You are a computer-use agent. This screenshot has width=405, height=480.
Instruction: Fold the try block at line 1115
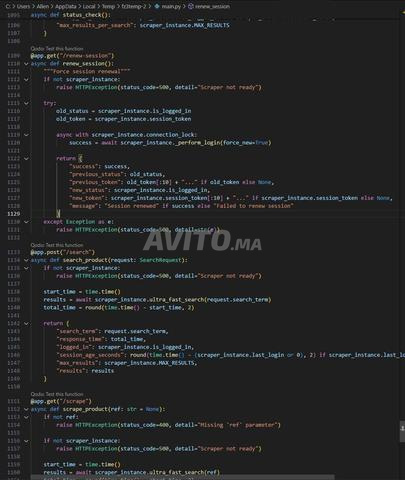(x=26, y=103)
